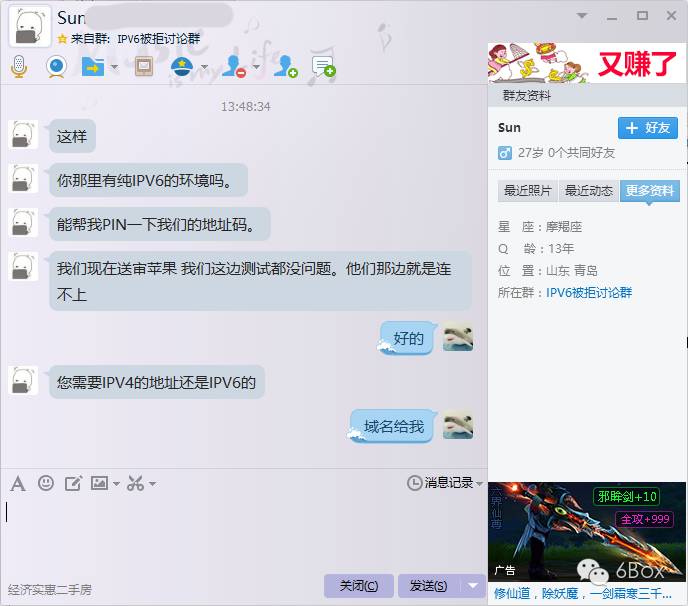The width and height of the screenshot is (688, 606).
Task: Open the 经济实惠二手房 ad link
Action: tap(50, 590)
